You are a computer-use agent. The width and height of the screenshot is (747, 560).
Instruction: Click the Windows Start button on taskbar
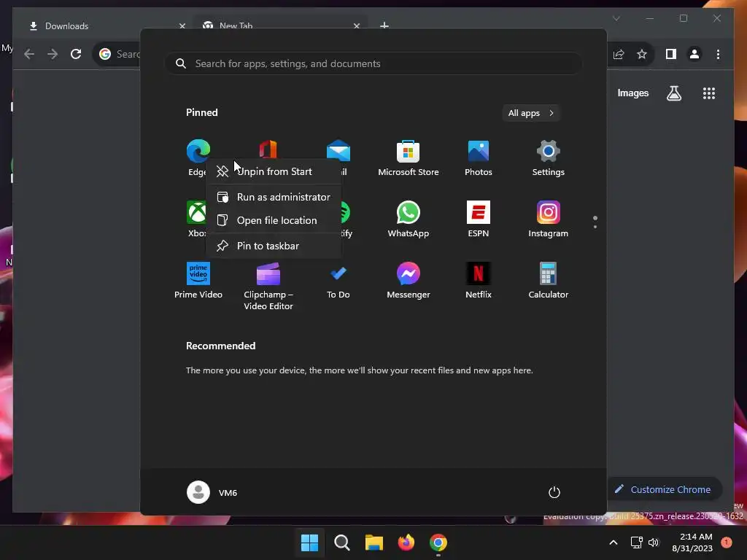(x=309, y=542)
